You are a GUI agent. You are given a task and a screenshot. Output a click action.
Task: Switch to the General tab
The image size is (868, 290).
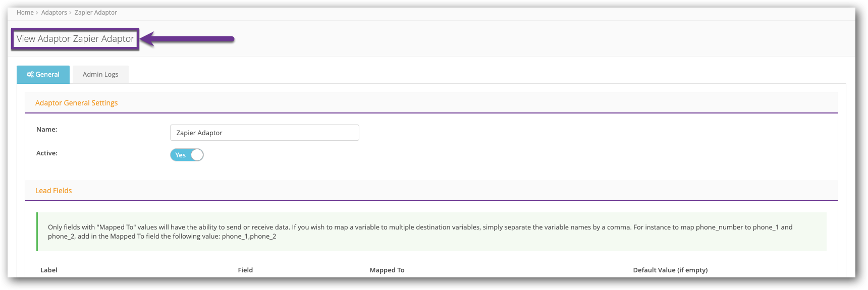[43, 75]
